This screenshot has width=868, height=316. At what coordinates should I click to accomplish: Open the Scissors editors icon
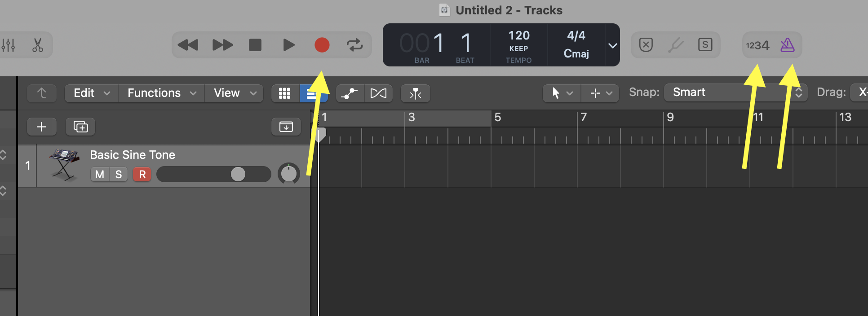tap(38, 45)
